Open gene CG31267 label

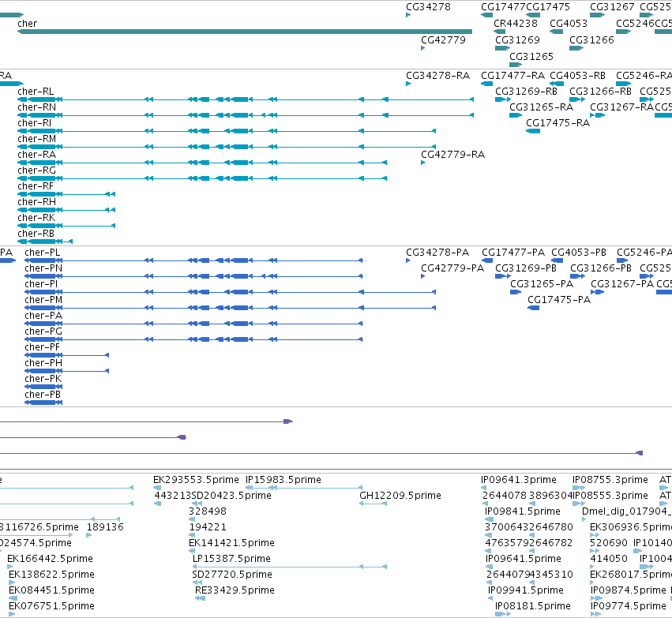pyautogui.click(x=612, y=7)
